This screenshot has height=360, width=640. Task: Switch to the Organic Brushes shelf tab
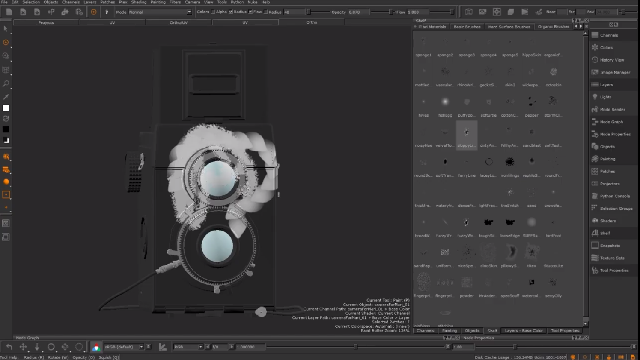click(x=553, y=27)
